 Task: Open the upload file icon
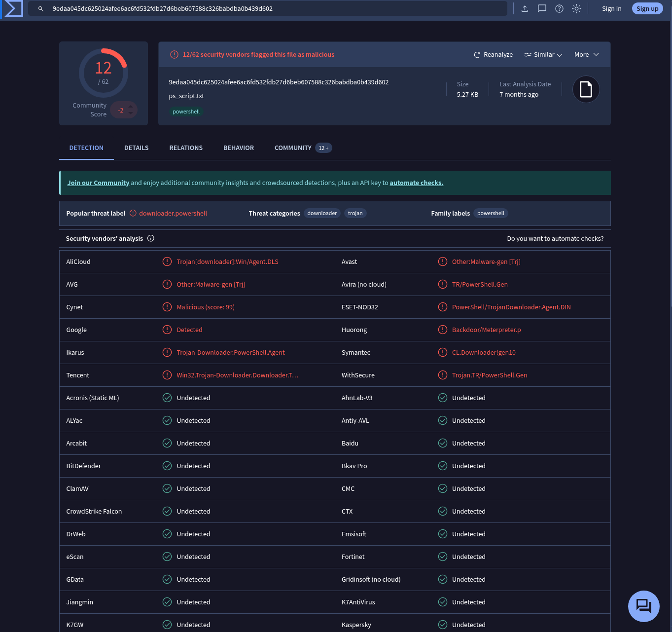tap(525, 8)
